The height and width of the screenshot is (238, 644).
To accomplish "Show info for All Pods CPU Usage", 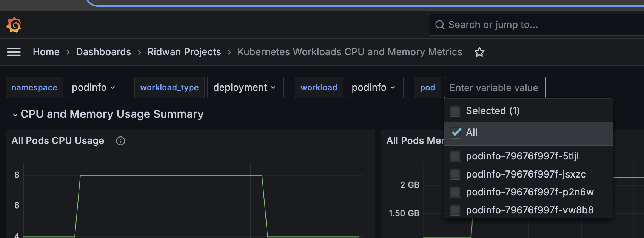I will pyautogui.click(x=120, y=141).
